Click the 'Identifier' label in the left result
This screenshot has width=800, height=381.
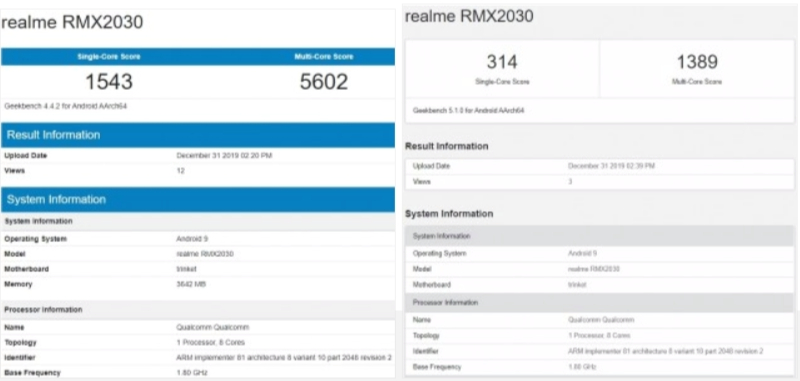[x=20, y=358]
